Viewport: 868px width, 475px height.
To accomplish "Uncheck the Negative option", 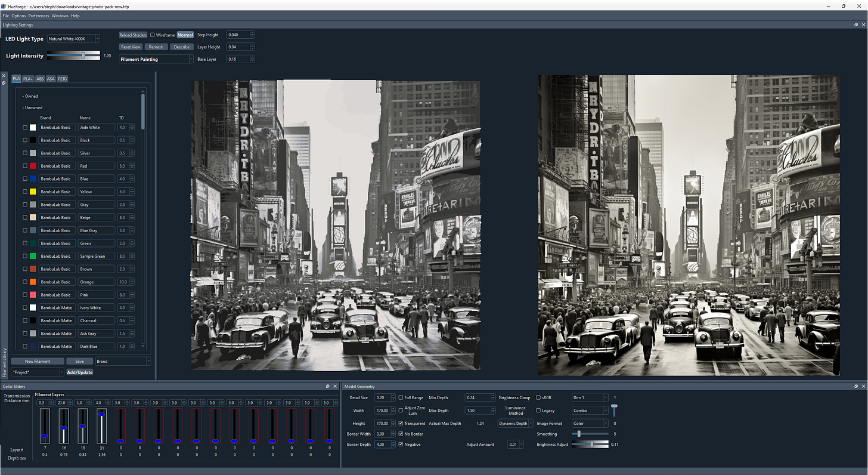I will (401, 445).
